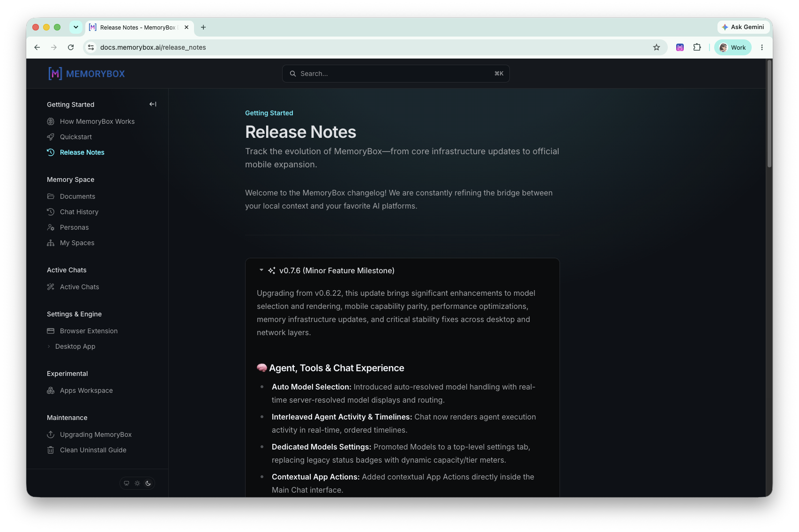
Task: Select the Release Notes browser tab
Action: pos(139,27)
